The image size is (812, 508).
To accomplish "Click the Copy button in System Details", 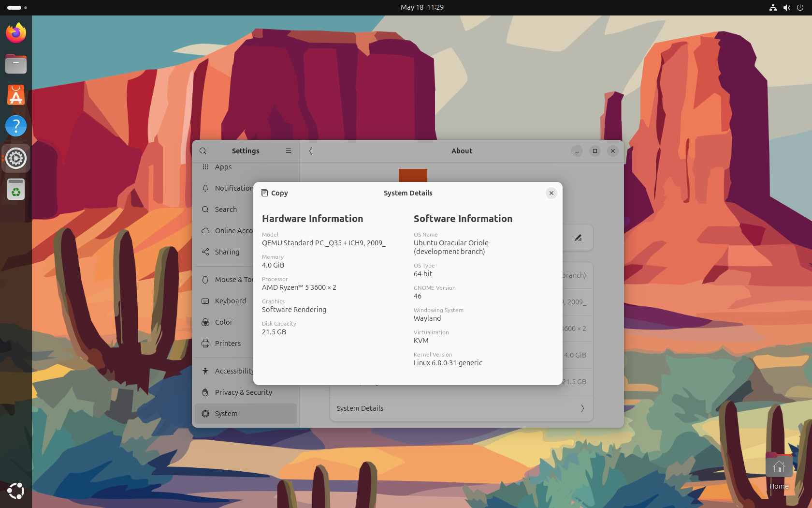I will coord(275,193).
